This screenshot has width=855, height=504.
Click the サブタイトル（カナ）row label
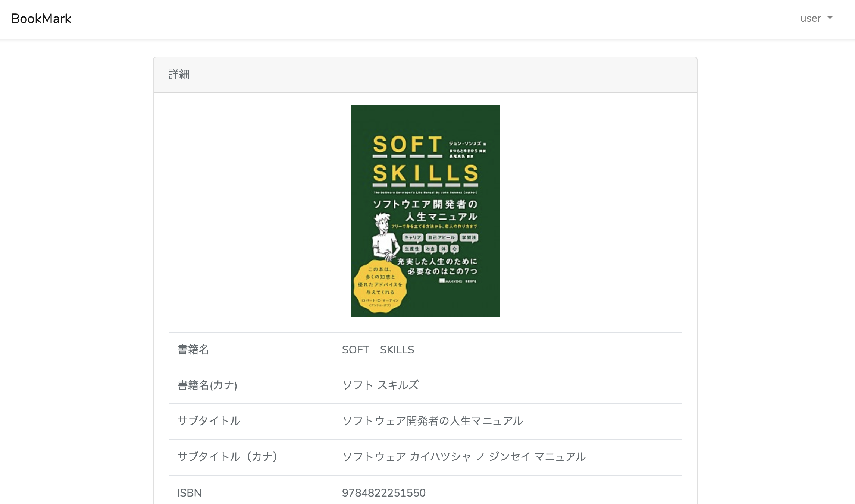click(227, 457)
